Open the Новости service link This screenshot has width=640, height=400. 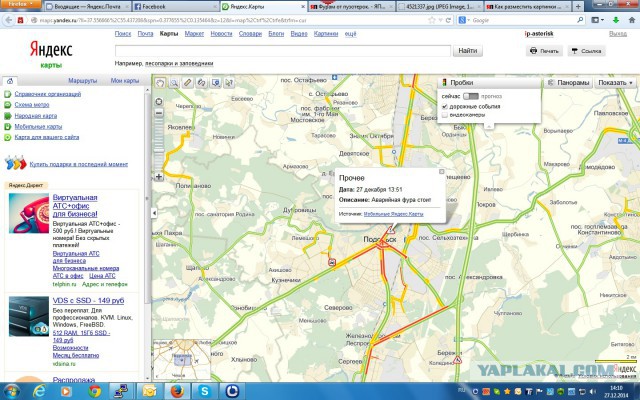click(221, 34)
